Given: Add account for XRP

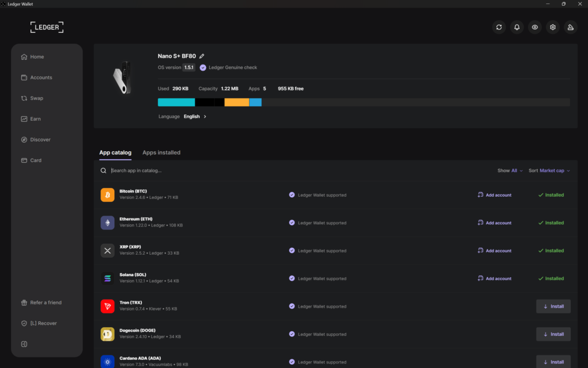Looking at the screenshot, I should coord(494,251).
